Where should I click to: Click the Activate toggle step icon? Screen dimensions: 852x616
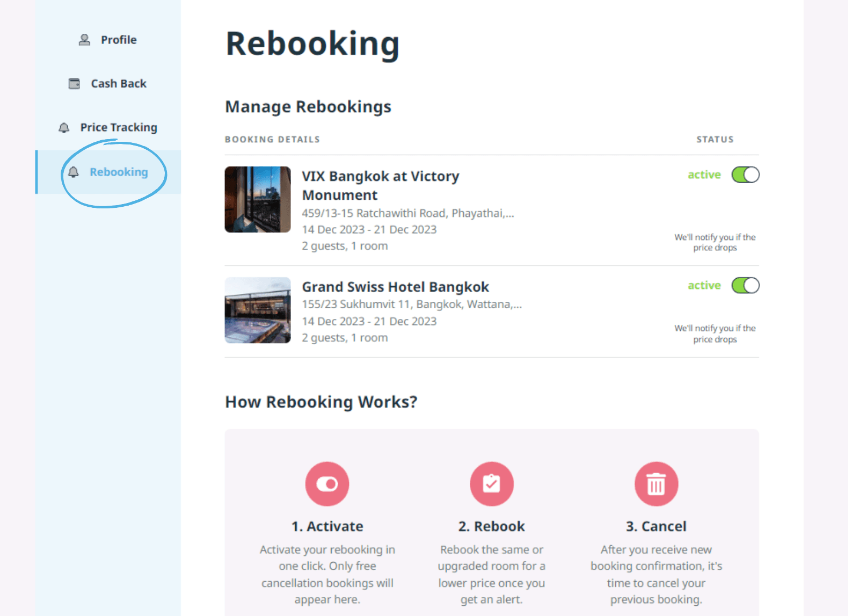(327, 484)
